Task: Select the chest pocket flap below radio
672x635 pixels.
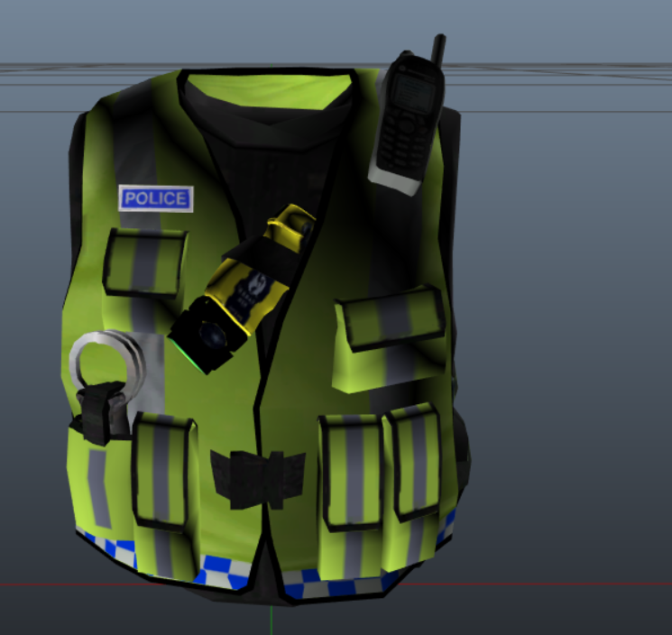Action: point(390,320)
